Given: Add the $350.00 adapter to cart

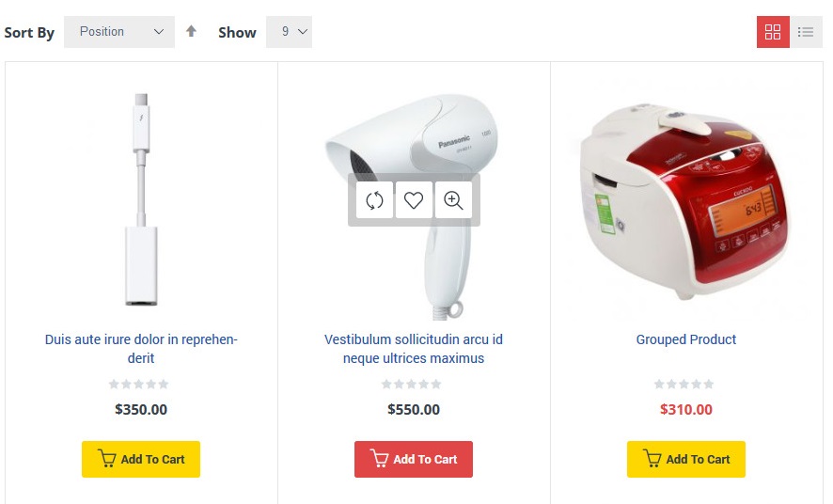Looking at the screenshot, I should pos(141,459).
